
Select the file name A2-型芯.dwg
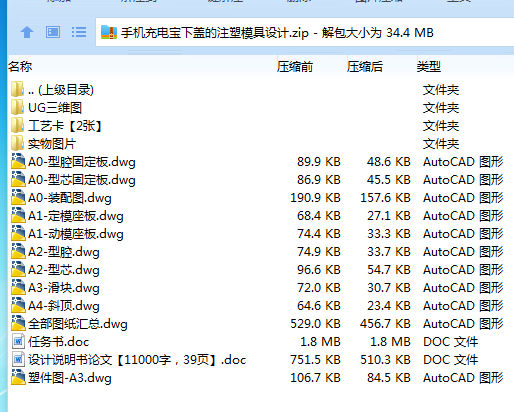point(64,270)
